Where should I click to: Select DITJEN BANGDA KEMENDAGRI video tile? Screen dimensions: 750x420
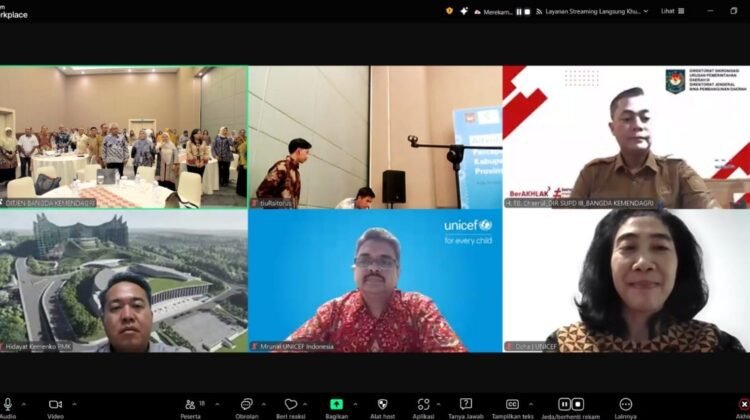click(123, 137)
